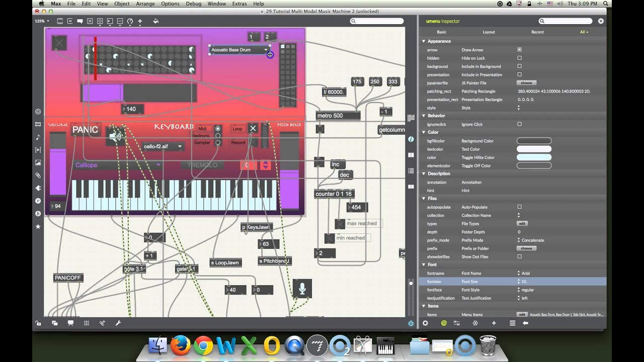Collapse the Files section

click(x=424, y=199)
